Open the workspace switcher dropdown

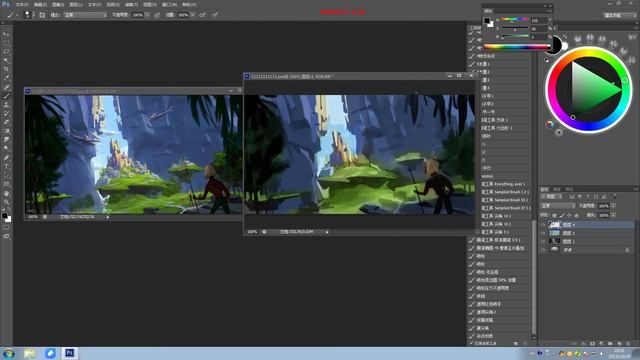[620, 15]
